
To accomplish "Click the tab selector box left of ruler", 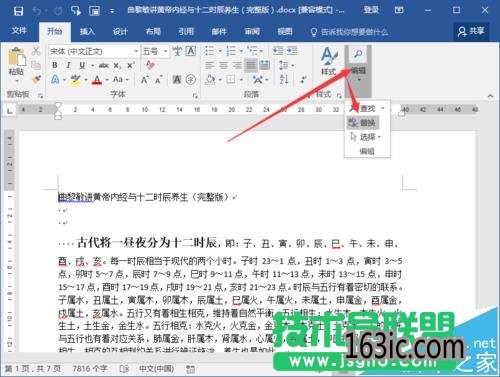I will [x=10, y=110].
